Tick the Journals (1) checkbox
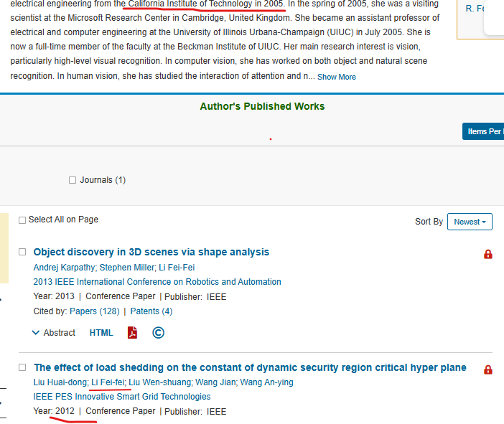504x424 pixels. (73, 180)
